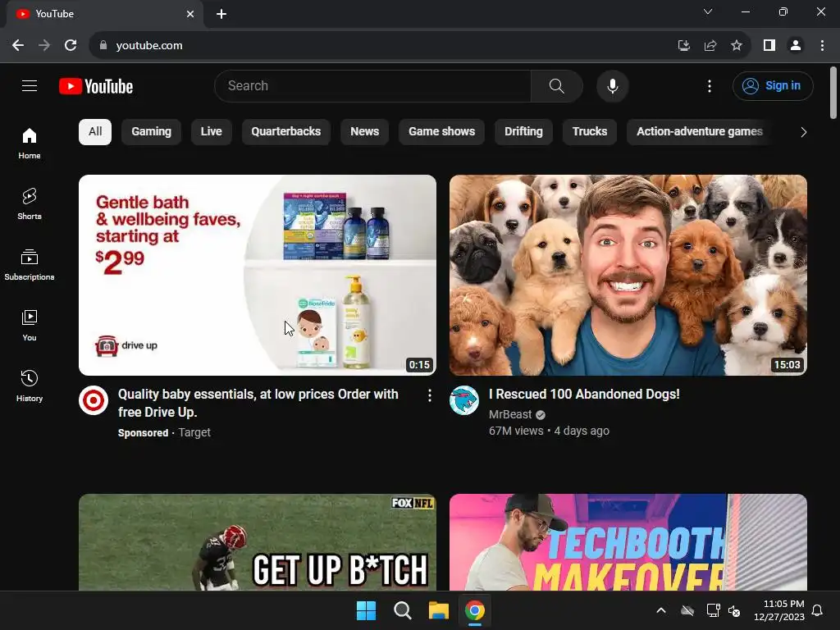Viewport: 840px width, 630px height.
Task: Click the search magnifier button
Action: coord(557,85)
